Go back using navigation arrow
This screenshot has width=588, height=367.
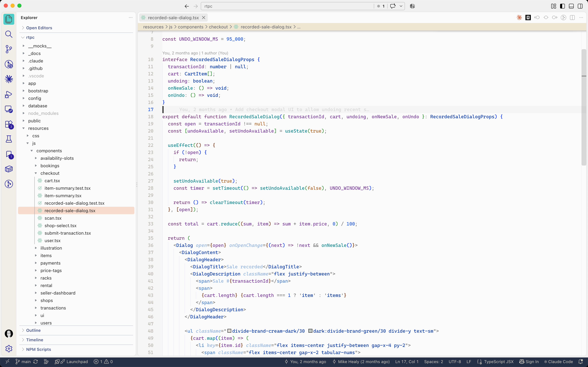pos(187,6)
